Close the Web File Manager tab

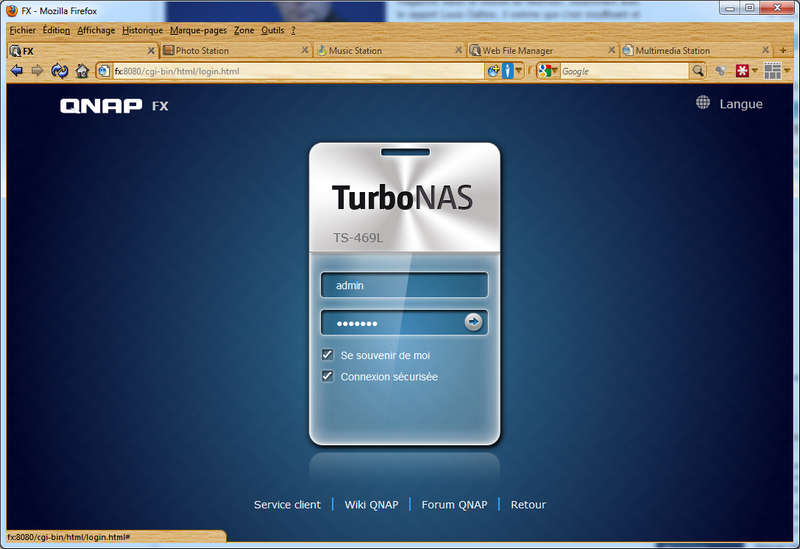tap(612, 50)
